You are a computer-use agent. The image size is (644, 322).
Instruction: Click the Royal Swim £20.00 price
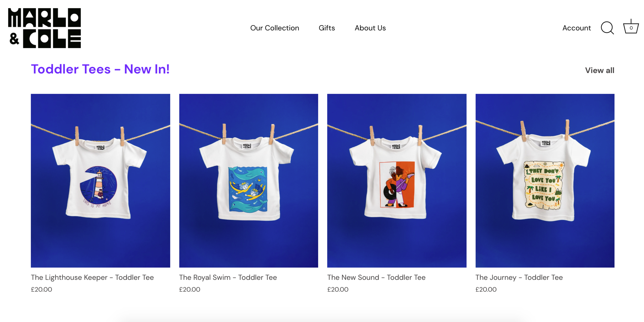coord(190,289)
